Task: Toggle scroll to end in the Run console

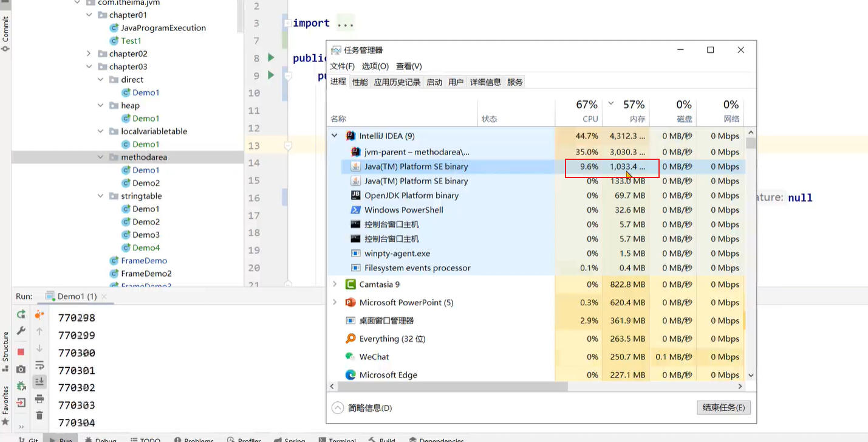Action: click(39, 382)
